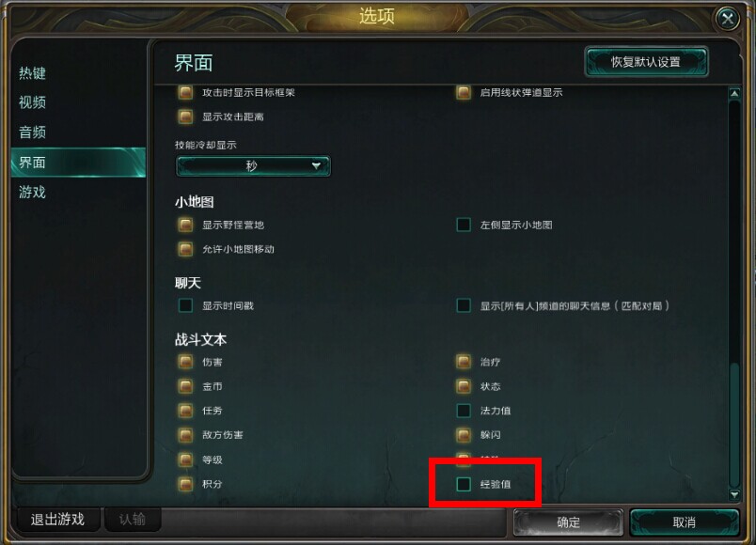
Task: Uncheck 显示攻击距离 option
Action: [185, 117]
